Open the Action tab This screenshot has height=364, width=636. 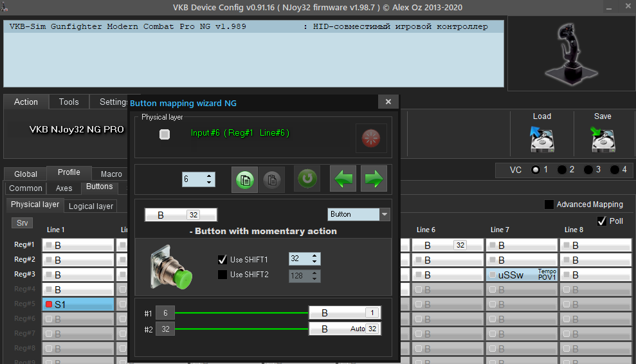26,102
